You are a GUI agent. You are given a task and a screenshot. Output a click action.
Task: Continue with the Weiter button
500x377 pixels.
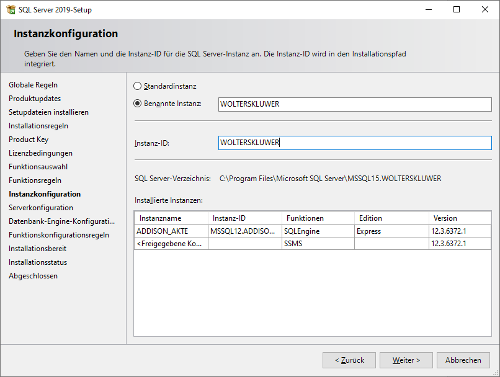pyautogui.click(x=406, y=360)
